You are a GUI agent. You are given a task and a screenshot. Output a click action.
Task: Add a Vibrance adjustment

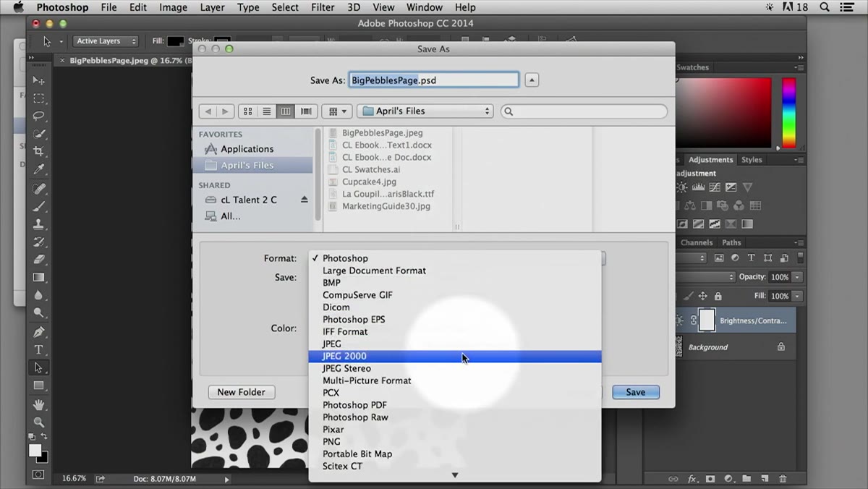(x=747, y=187)
